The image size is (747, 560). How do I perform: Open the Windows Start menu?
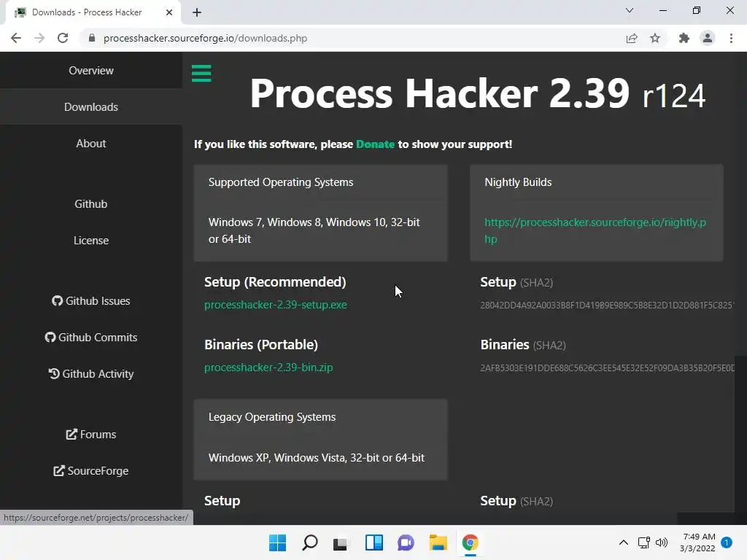pyautogui.click(x=278, y=542)
